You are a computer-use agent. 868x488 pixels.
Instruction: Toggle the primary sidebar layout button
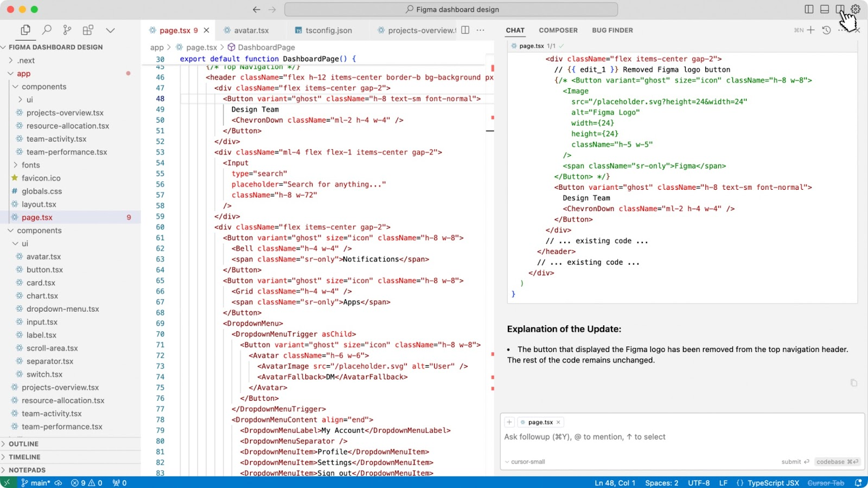tap(809, 9)
